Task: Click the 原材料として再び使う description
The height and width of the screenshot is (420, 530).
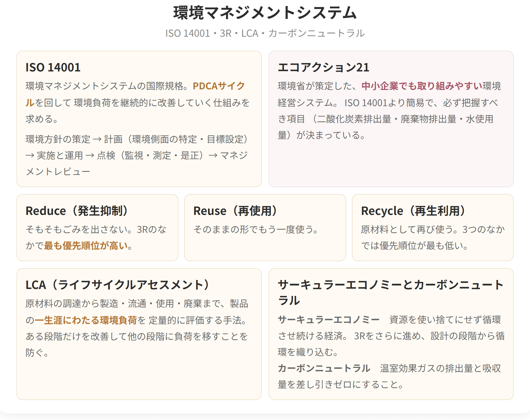Action: [433, 237]
